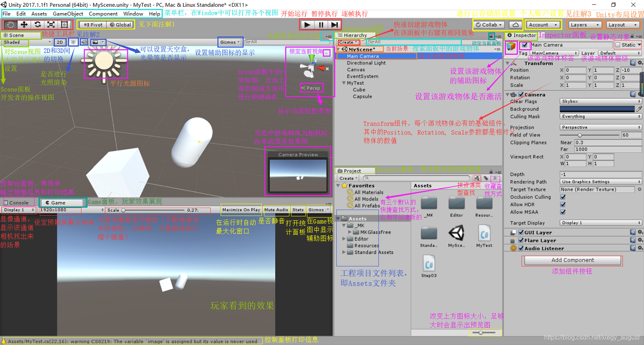Select the Hand tool in toolbar
Image resolution: width=644 pixels, height=345 pixels.
pyautogui.click(x=10, y=25)
